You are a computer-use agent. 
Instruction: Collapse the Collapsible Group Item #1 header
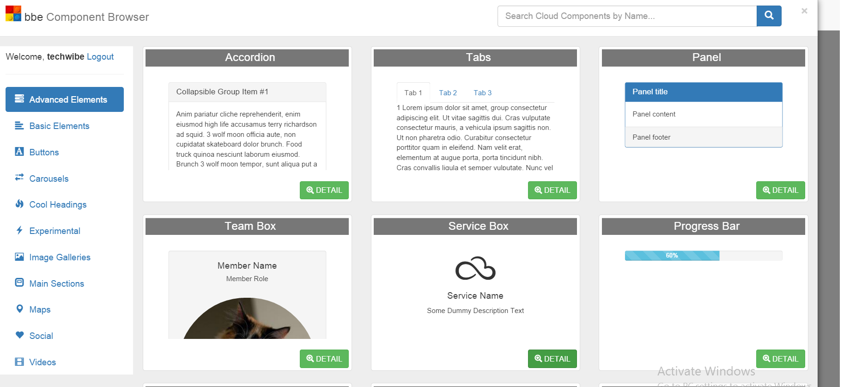point(247,92)
